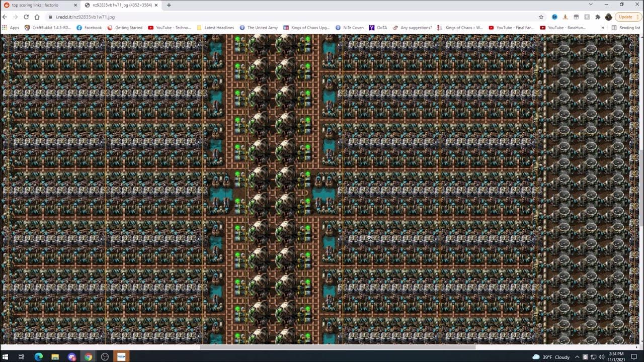The image size is (644, 362).
Task: Open the Facebook bookmark
Action: pyautogui.click(x=89, y=28)
